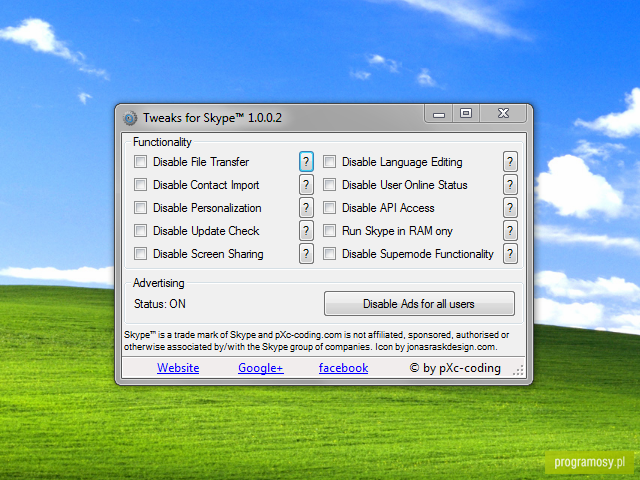640x480 pixels.
Task: Check Disable Personalization
Action: pyautogui.click(x=140, y=208)
